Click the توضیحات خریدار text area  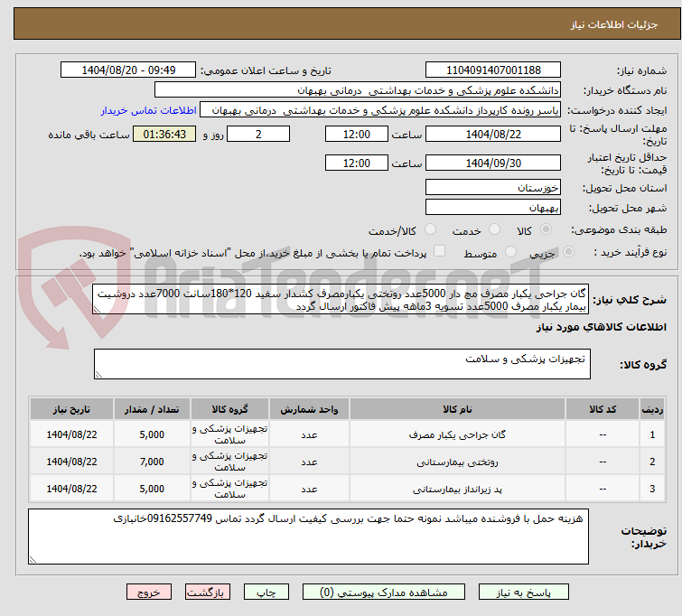[308, 537]
